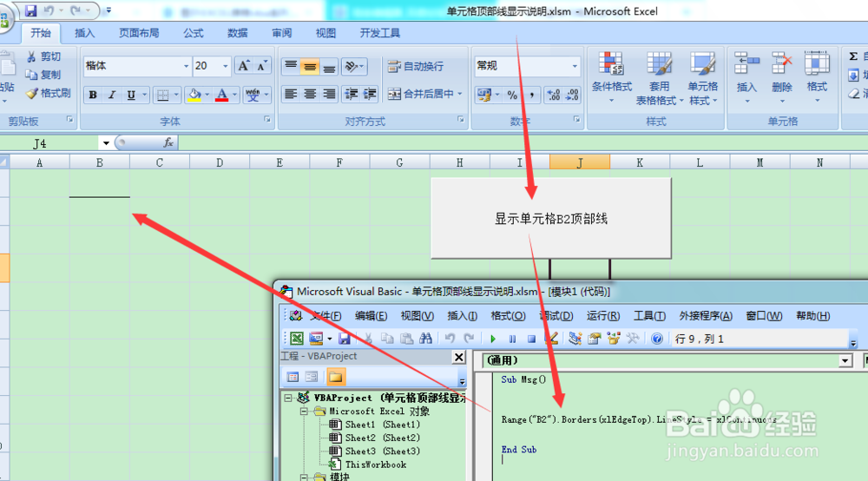This screenshot has width=868, height=481.
Task: Click 套用表格格式 format as table button
Action: tap(660, 78)
